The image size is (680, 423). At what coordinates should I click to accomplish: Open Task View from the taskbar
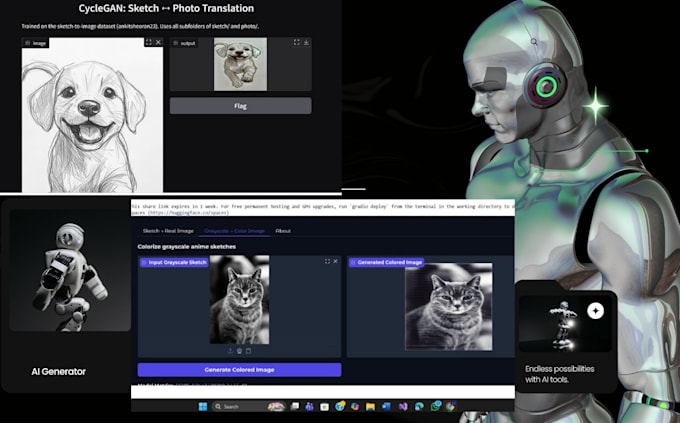pyautogui.click(x=294, y=407)
